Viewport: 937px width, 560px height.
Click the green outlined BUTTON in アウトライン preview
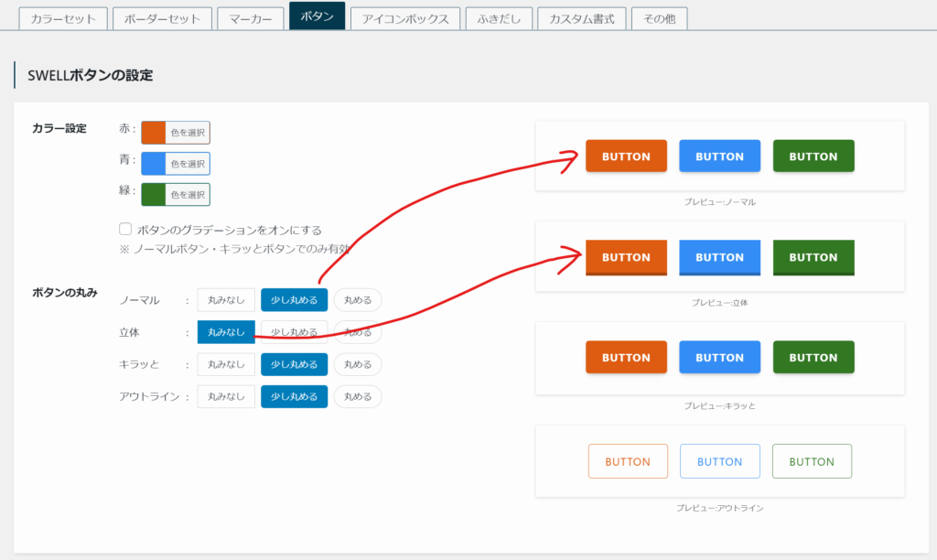pos(812,461)
